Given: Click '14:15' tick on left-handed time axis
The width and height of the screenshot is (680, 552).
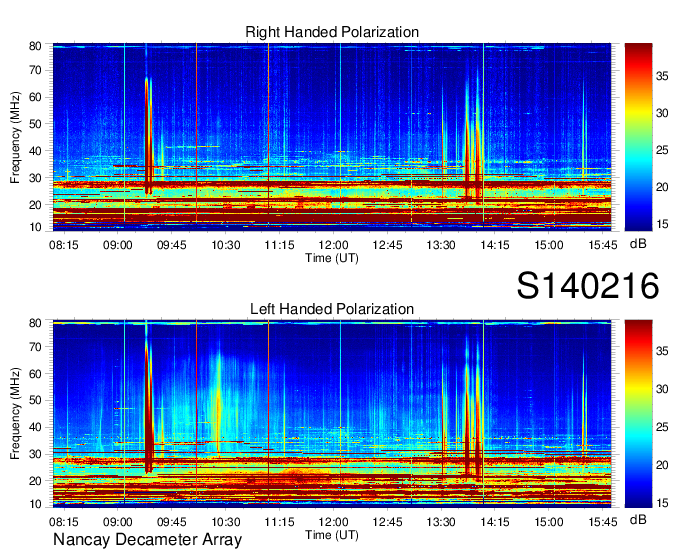Looking at the screenshot, I should click(495, 521).
